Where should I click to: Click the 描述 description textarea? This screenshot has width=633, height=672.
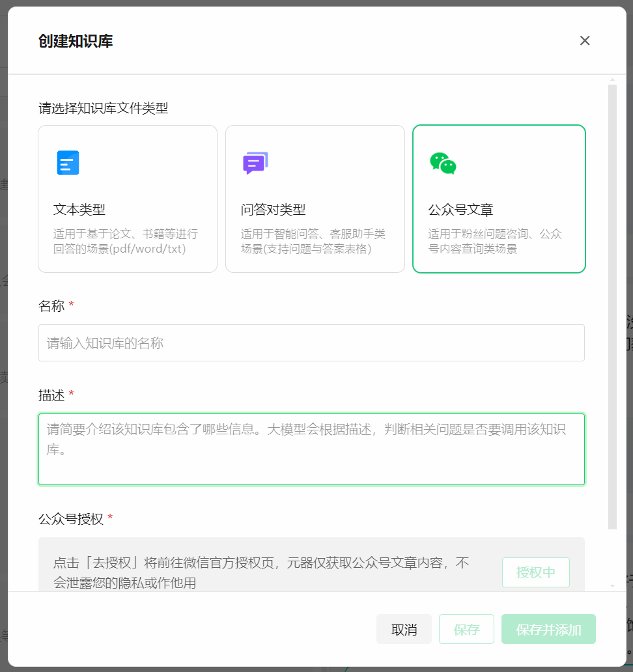[x=311, y=449]
